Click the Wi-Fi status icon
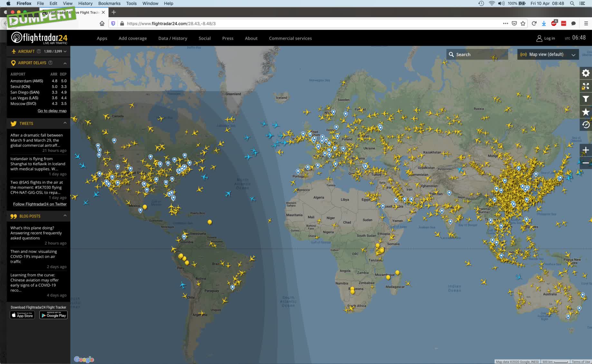The image size is (592, 364). coord(492,4)
